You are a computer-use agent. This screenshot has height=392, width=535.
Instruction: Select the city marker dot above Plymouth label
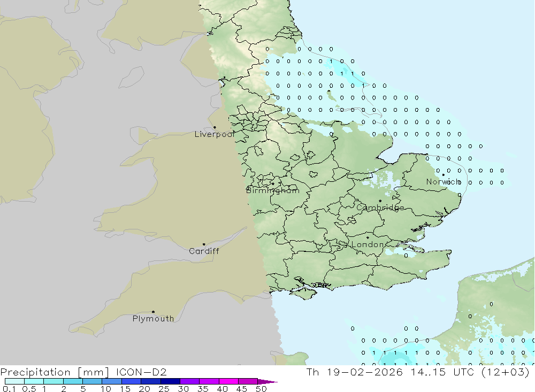coord(153,312)
